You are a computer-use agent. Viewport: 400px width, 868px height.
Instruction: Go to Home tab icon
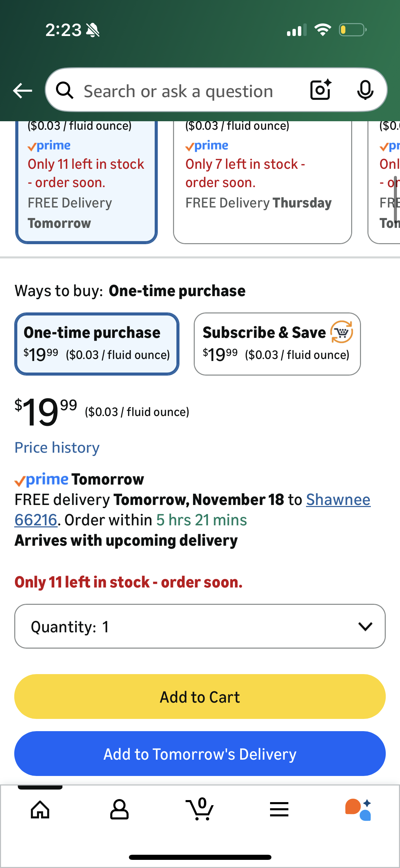40,810
